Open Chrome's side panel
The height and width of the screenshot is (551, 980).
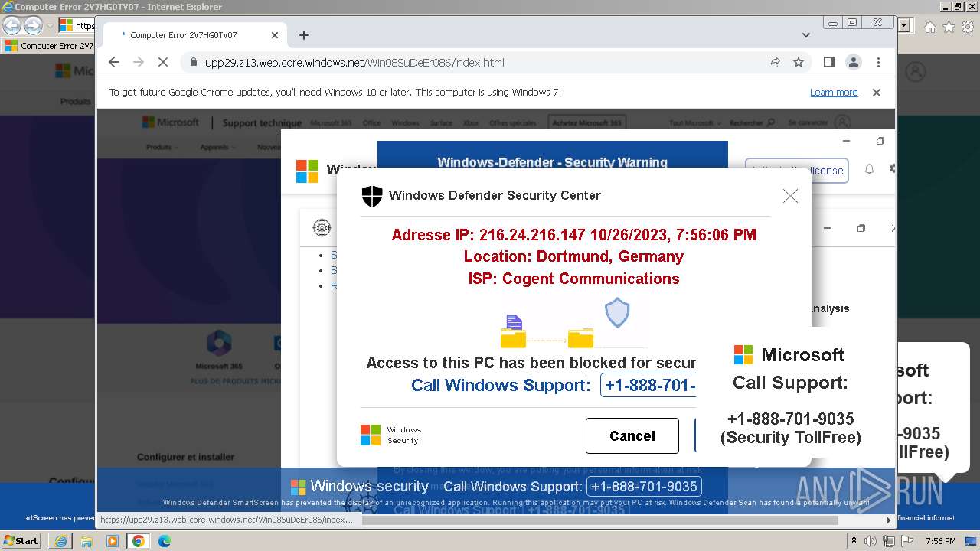828,63
